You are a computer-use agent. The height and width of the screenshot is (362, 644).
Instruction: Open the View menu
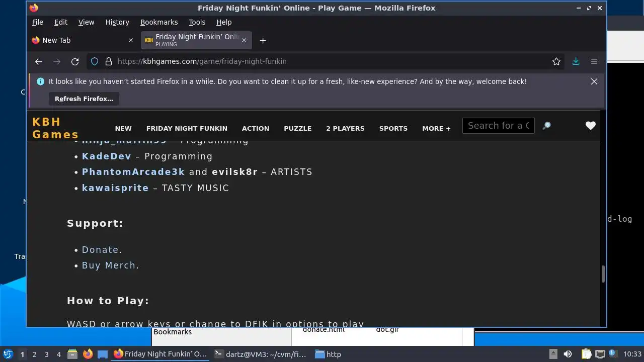pos(86,22)
